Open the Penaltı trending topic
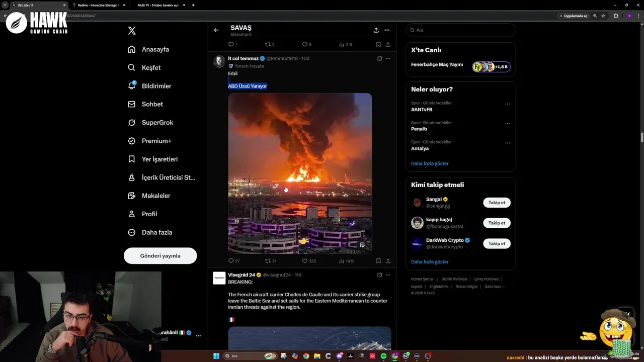 (x=419, y=129)
